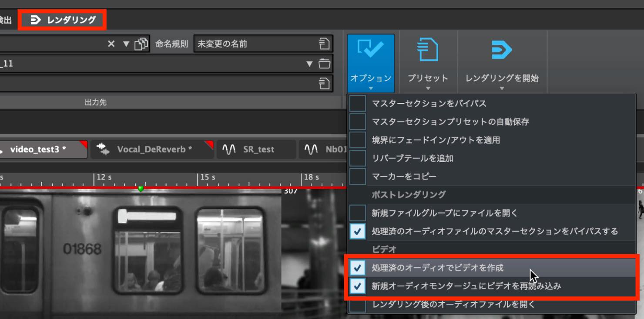This screenshot has width=644, height=319.
Task: Click the プリセット document icon
Action: [x=428, y=50]
